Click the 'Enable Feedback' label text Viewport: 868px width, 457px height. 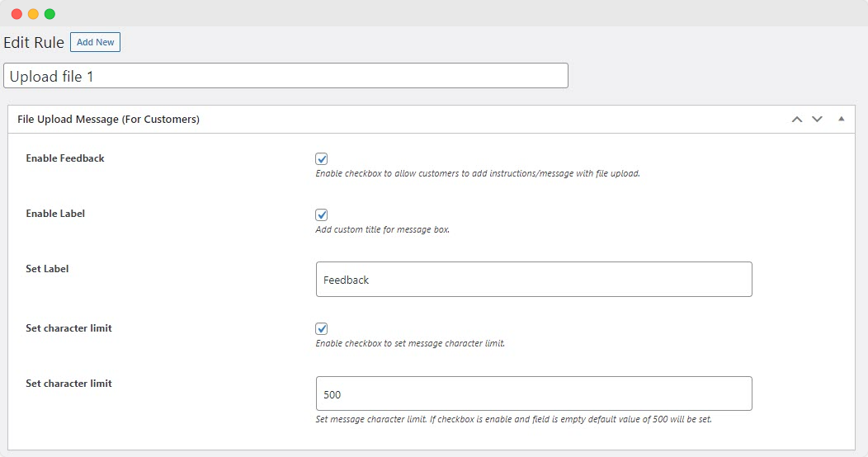click(64, 158)
